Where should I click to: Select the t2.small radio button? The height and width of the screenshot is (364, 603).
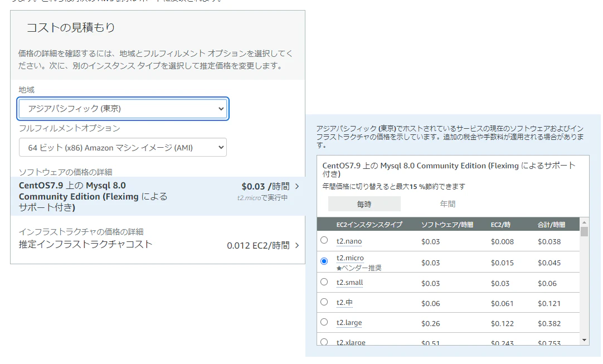[324, 282]
